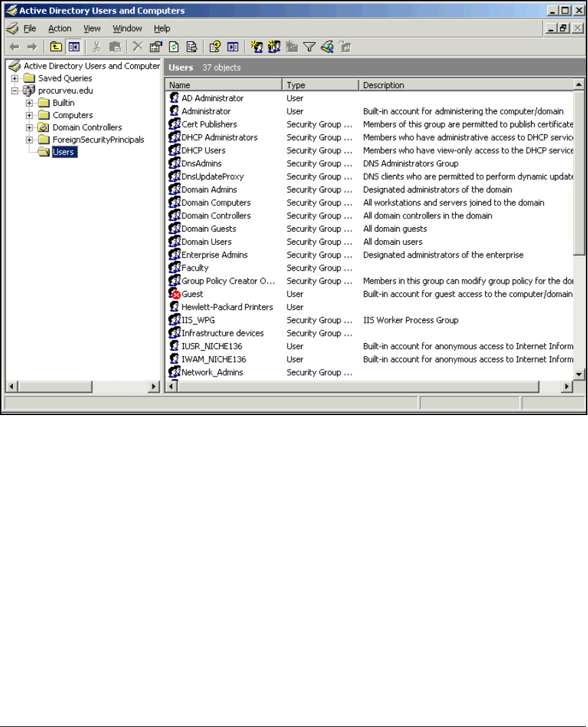Click the Back arrow toolbar button
This screenshot has height=727, width=588.
pos(15,47)
